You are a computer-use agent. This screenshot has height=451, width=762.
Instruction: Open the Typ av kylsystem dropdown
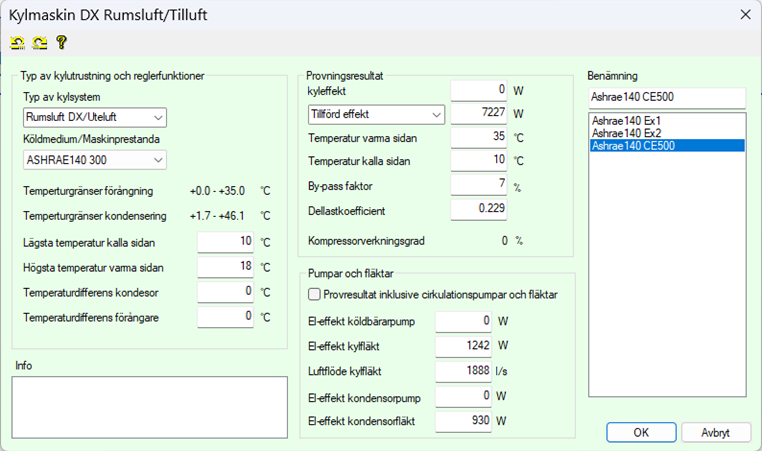(x=94, y=117)
